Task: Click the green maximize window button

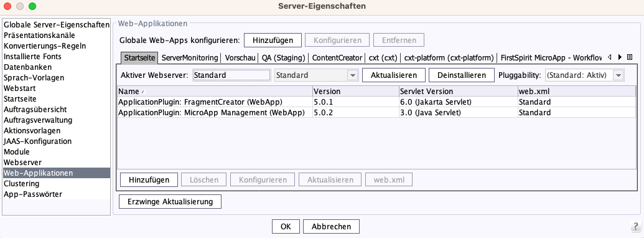Action: [32, 6]
